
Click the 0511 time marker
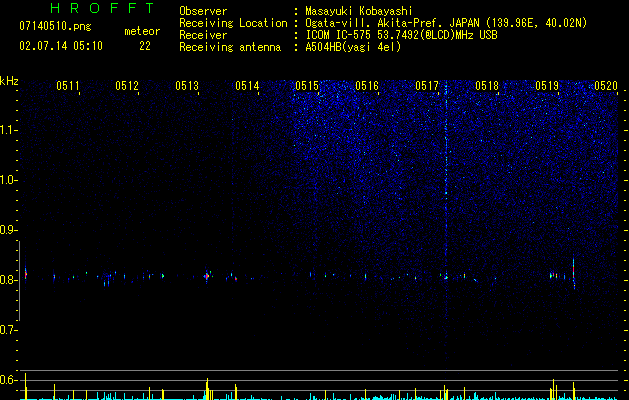tap(67, 86)
